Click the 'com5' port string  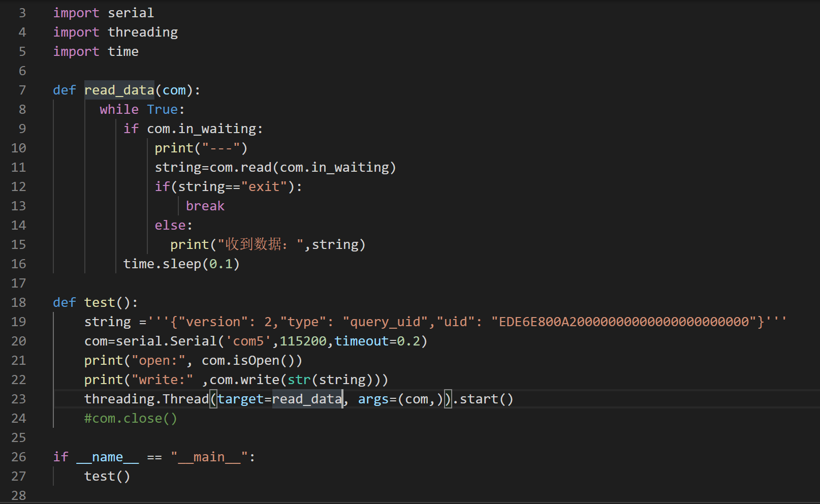(x=248, y=341)
